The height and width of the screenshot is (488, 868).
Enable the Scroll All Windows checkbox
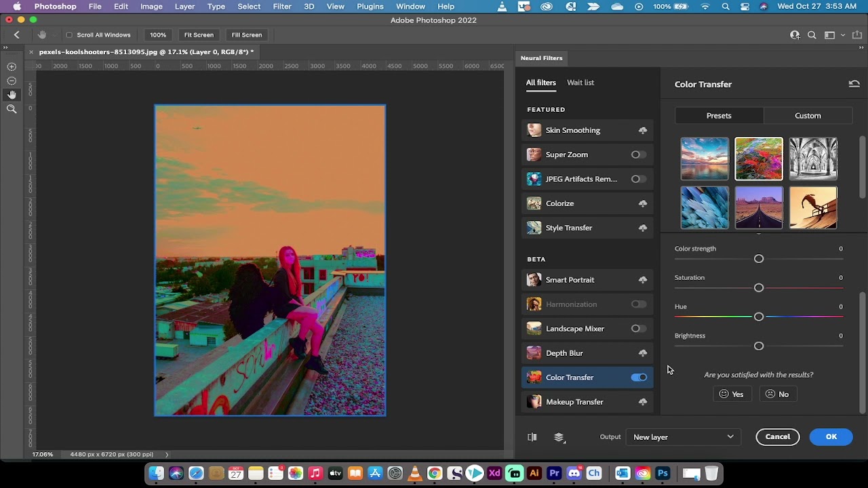tap(69, 35)
